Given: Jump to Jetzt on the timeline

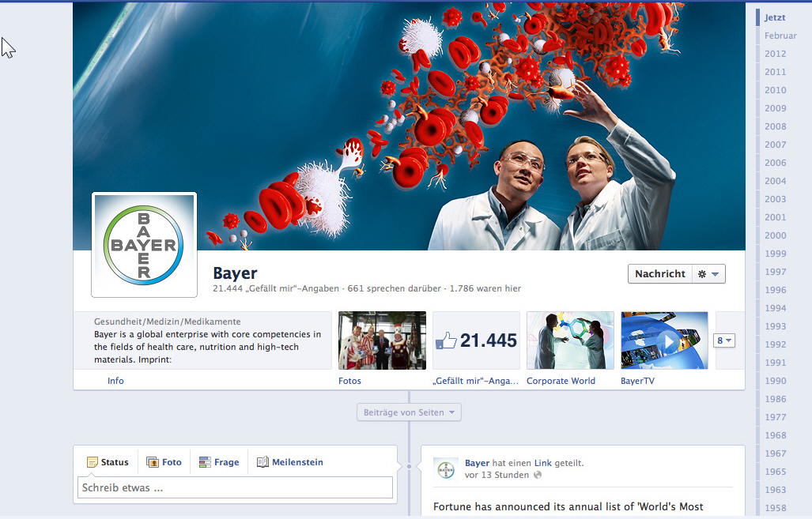Looking at the screenshot, I should (775, 17).
